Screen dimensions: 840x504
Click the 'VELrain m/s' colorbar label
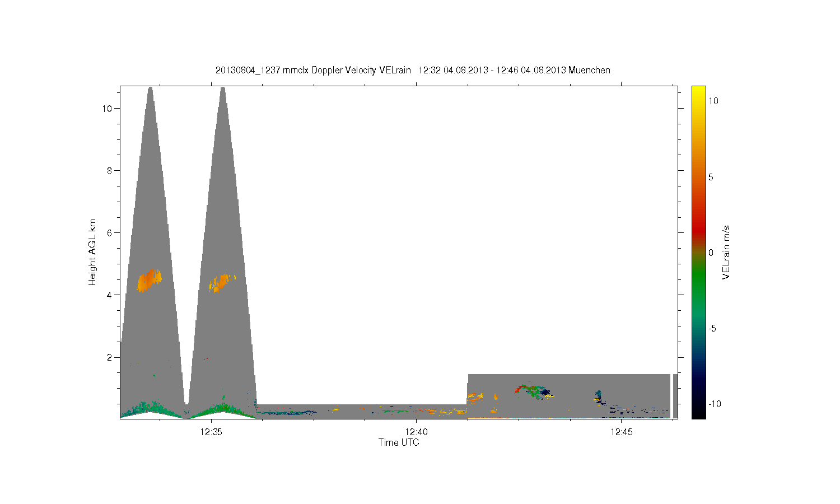(x=726, y=253)
